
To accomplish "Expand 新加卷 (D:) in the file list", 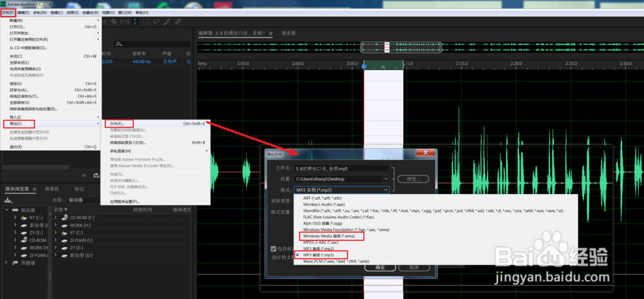I will [56, 255].
